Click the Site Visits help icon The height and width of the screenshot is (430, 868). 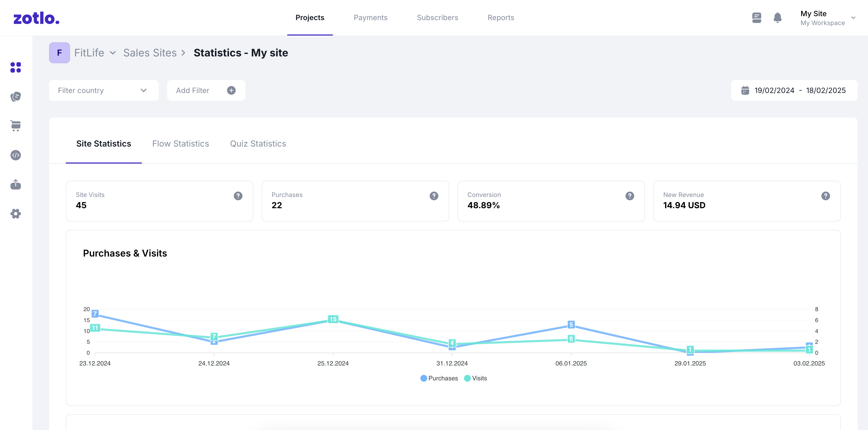(x=238, y=196)
